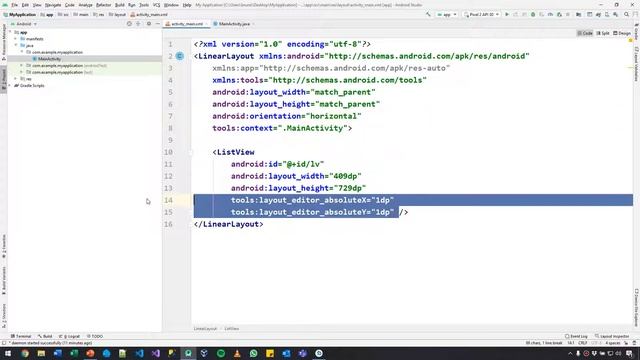Open WhatsApp from the taskbar
Viewport: 640px width, 360px height.
[253, 353]
